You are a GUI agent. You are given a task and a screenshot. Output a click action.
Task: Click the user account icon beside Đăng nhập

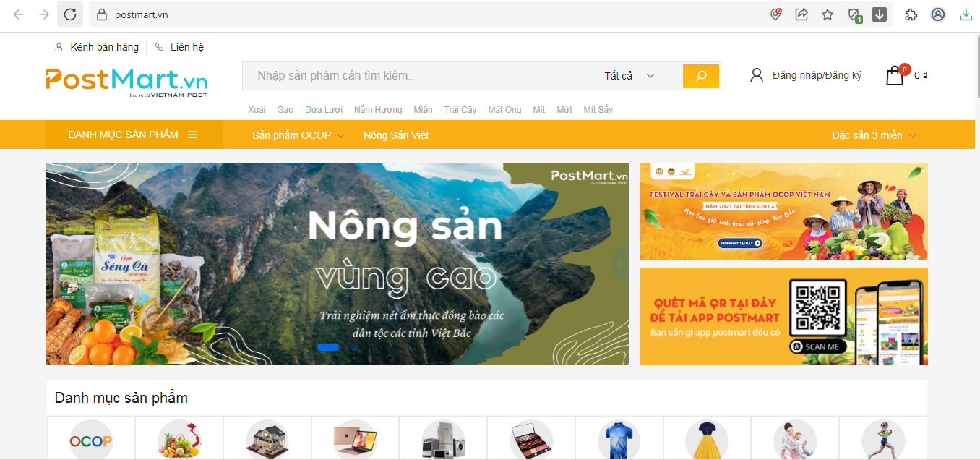coord(756,74)
